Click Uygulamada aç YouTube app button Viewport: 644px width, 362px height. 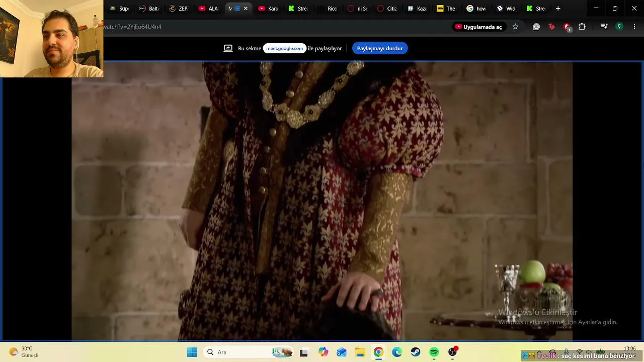(478, 27)
